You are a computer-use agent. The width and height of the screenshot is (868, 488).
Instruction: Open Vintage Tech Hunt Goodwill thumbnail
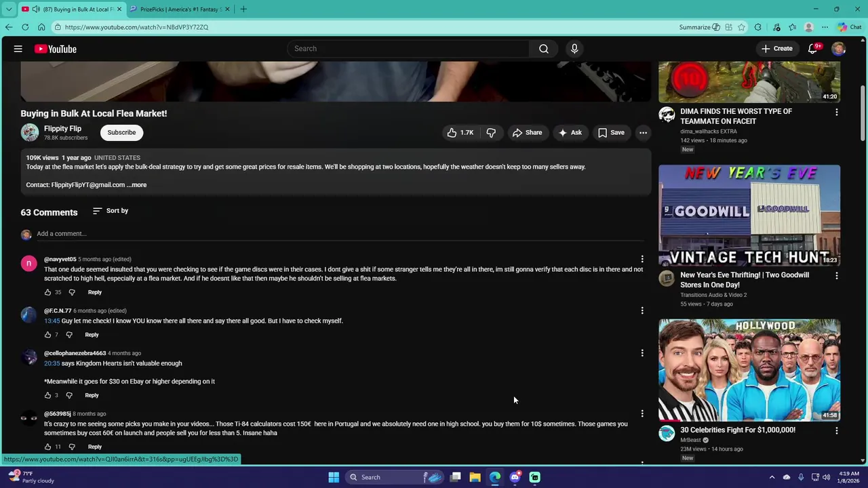coord(749,215)
